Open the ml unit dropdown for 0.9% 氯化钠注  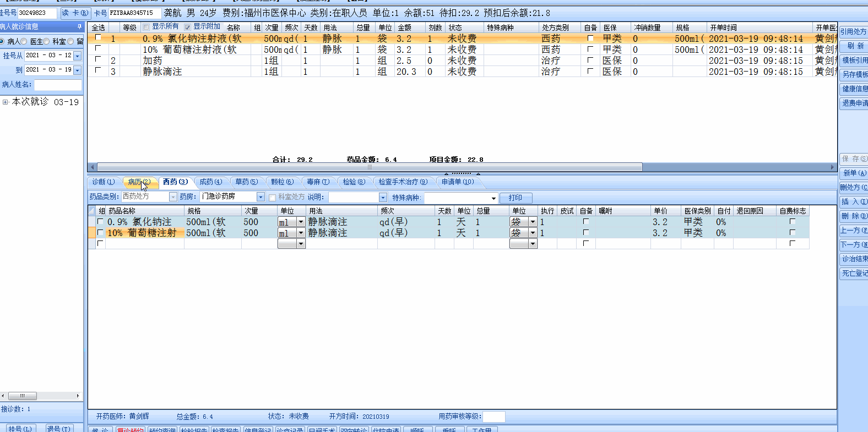301,222
